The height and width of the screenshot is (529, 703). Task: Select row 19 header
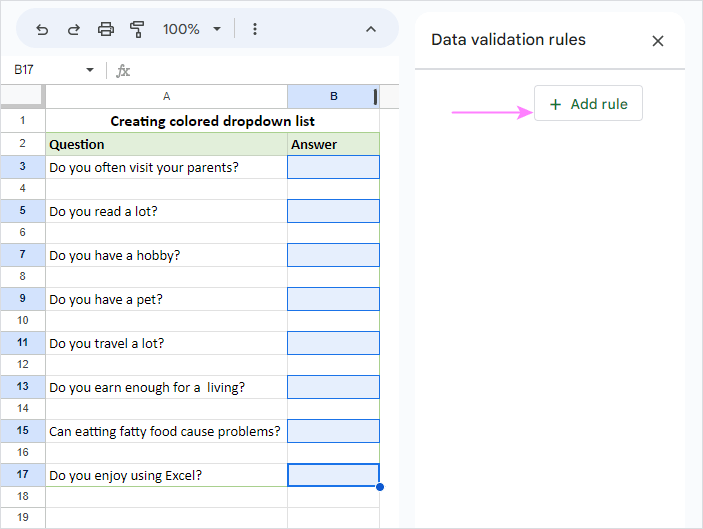coord(22,517)
